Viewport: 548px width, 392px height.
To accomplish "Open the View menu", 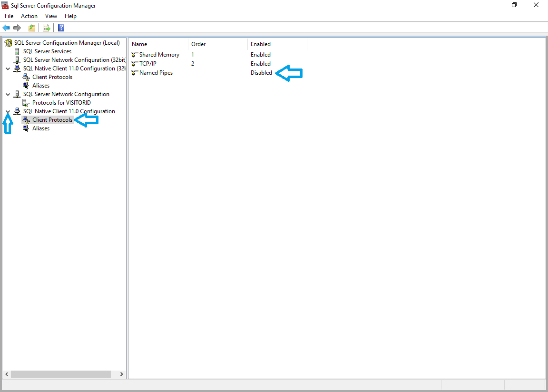I will tap(51, 16).
